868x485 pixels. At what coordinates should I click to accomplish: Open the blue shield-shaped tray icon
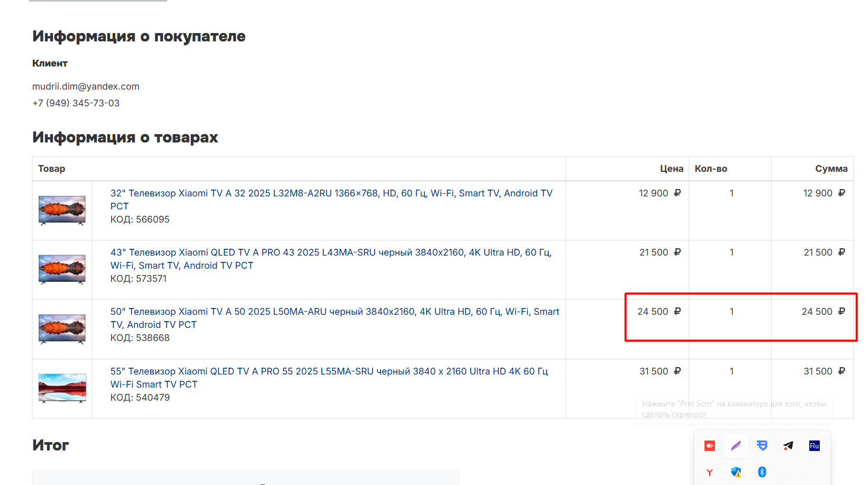pyautogui.click(x=762, y=446)
